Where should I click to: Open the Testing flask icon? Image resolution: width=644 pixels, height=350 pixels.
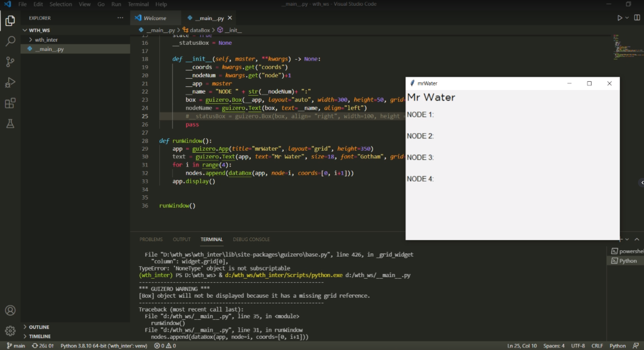pos(10,123)
